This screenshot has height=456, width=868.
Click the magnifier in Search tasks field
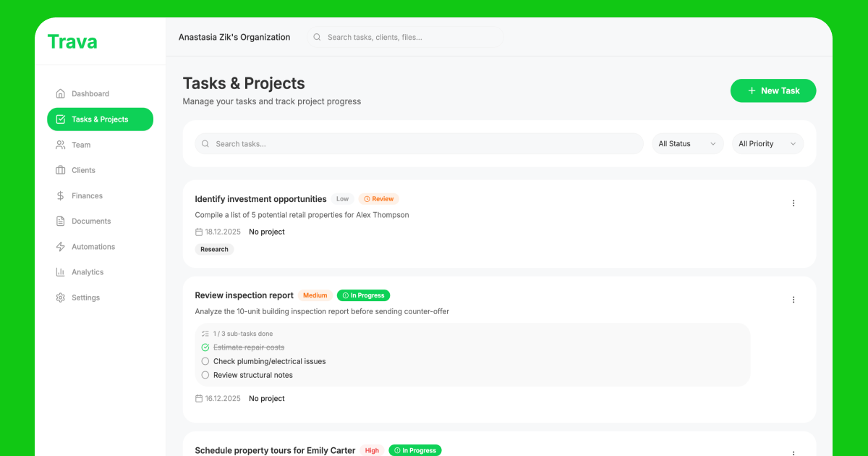pyautogui.click(x=205, y=144)
